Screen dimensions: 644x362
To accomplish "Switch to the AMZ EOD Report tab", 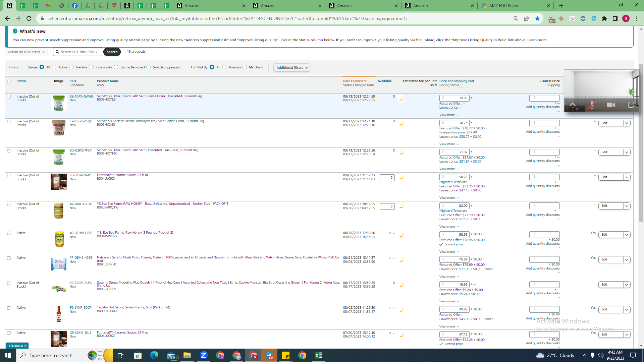I will pos(515,6).
